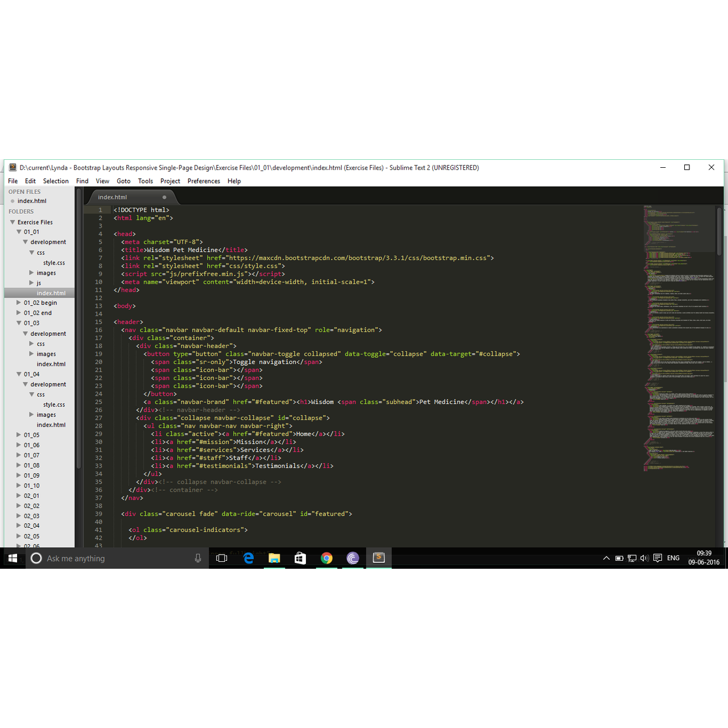
Task: Show hidden system tray icons
Action: [x=606, y=558]
